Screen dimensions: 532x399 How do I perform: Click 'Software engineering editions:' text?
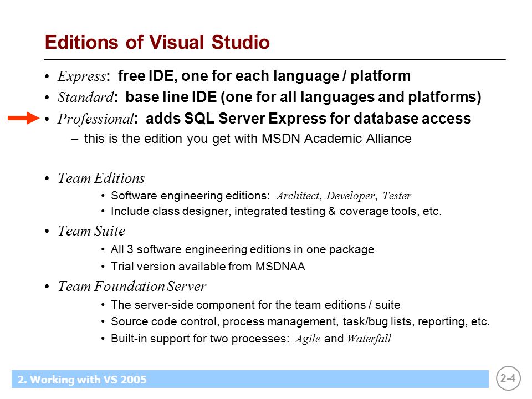(190, 196)
